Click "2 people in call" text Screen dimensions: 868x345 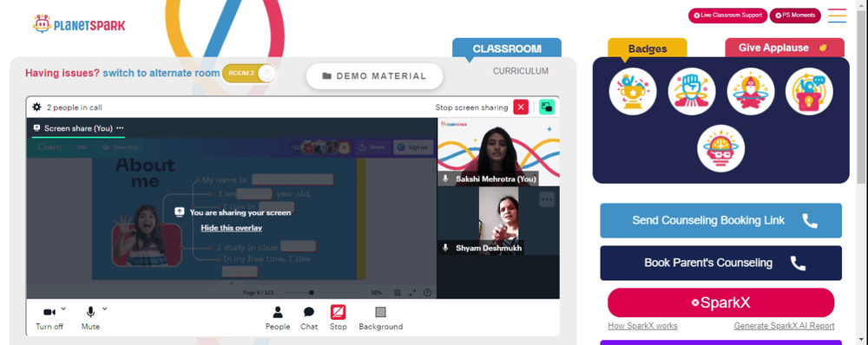pyautogui.click(x=74, y=107)
